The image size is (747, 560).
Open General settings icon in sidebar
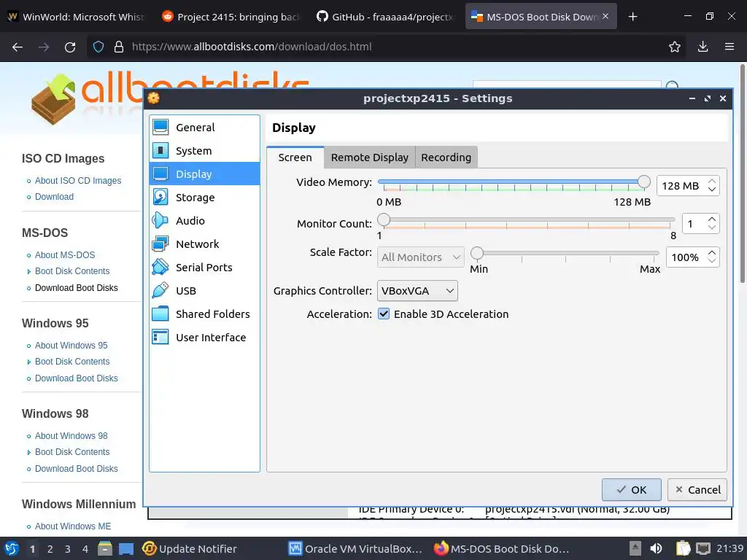[x=160, y=127]
